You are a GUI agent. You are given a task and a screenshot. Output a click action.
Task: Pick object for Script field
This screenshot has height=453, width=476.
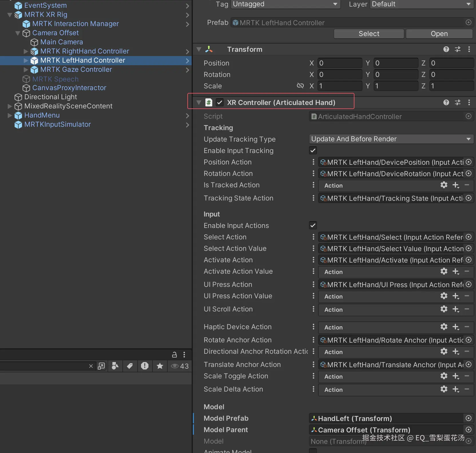click(x=469, y=116)
